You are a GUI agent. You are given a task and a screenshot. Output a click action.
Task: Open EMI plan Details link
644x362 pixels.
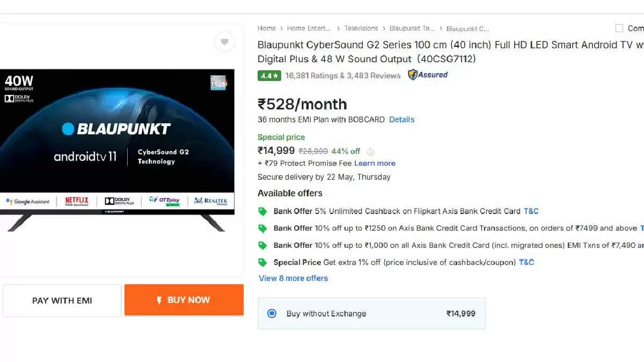click(x=401, y=120)
